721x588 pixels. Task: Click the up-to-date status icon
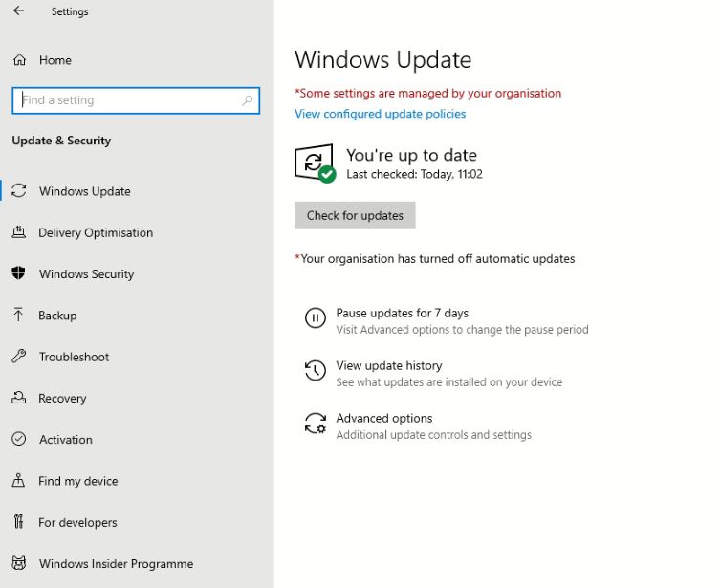tap(316, 163)
